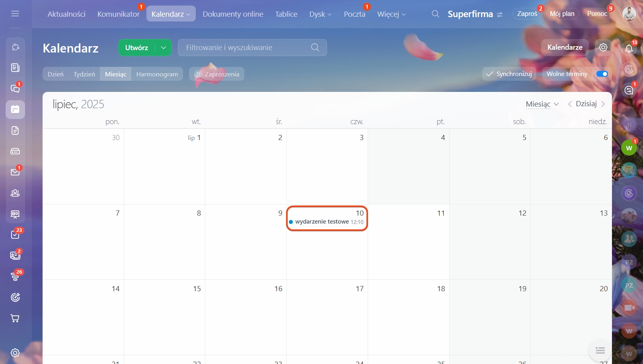
Task: Open the Zaproszenia button
Action: pyautogui.click(x=216, y=74)
